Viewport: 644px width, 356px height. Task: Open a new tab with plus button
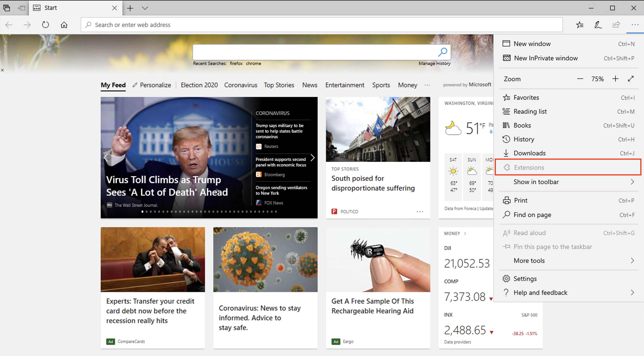coord(130,8)
